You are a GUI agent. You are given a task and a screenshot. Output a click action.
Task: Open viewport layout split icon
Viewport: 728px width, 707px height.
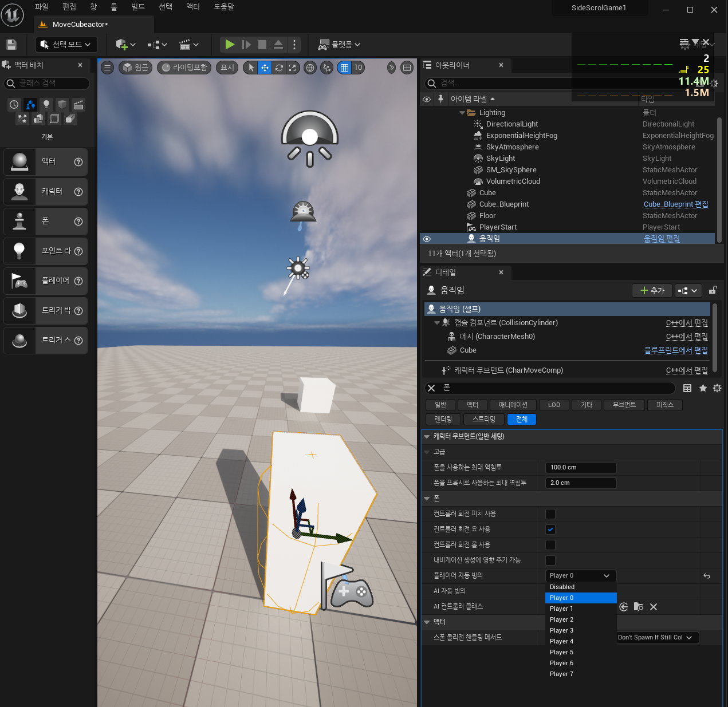(x=407, y=68)
